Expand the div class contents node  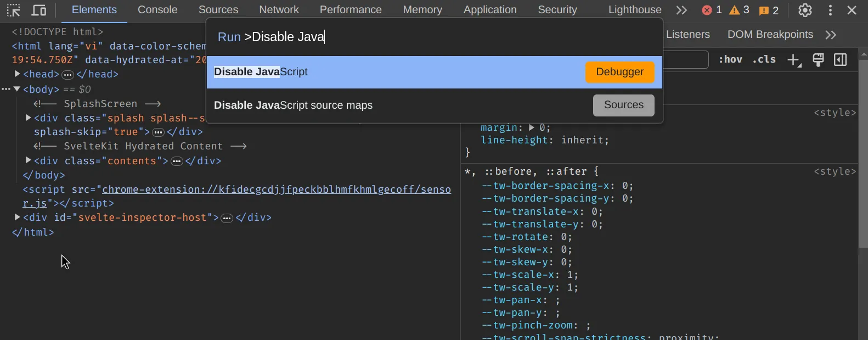28,160
